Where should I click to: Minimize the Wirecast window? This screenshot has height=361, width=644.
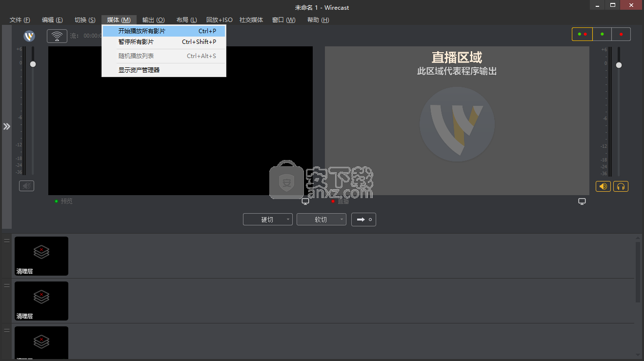tap(598, 5)
